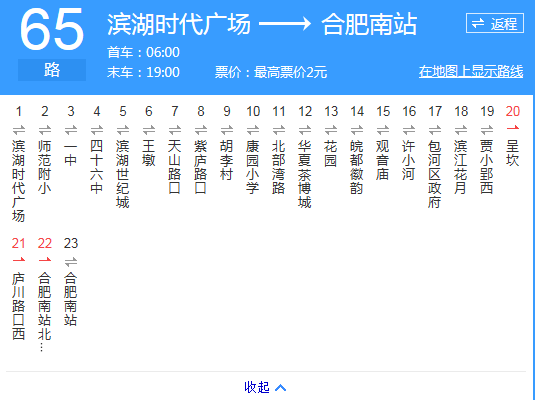Select stop 14 皖都徽韵

click(x=357, y=167)
